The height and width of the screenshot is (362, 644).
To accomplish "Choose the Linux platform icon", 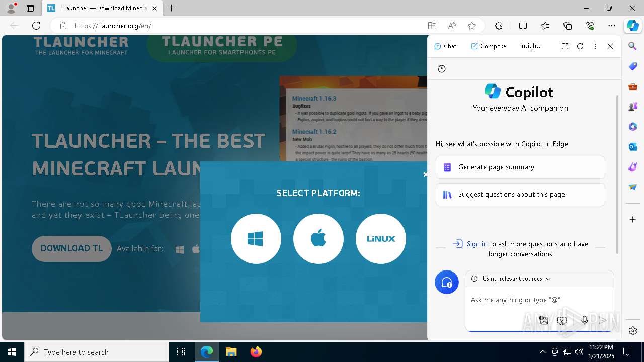I will pyautogui.click(x=381, y=239).
